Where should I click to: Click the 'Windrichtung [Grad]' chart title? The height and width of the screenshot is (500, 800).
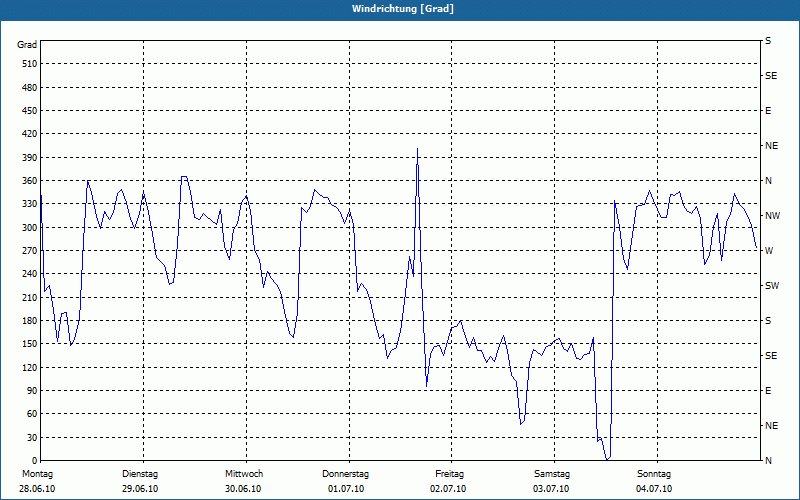(403, 9)
